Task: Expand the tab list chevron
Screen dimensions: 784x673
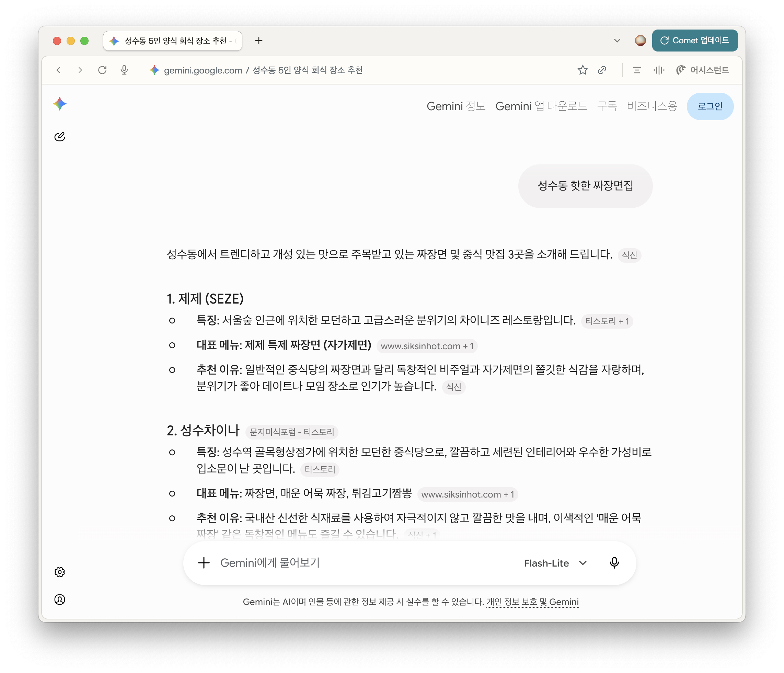Action: pyautogui.click(x=617, y=41)
